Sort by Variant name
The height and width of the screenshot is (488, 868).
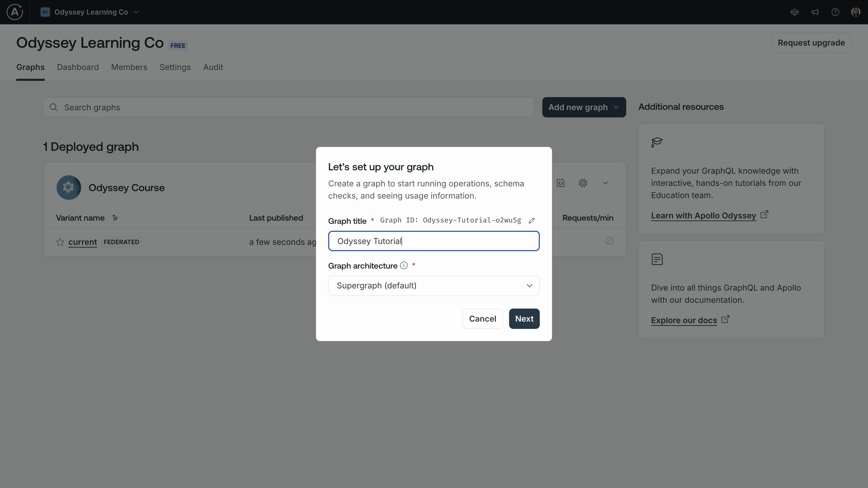(x=115, y=218)
